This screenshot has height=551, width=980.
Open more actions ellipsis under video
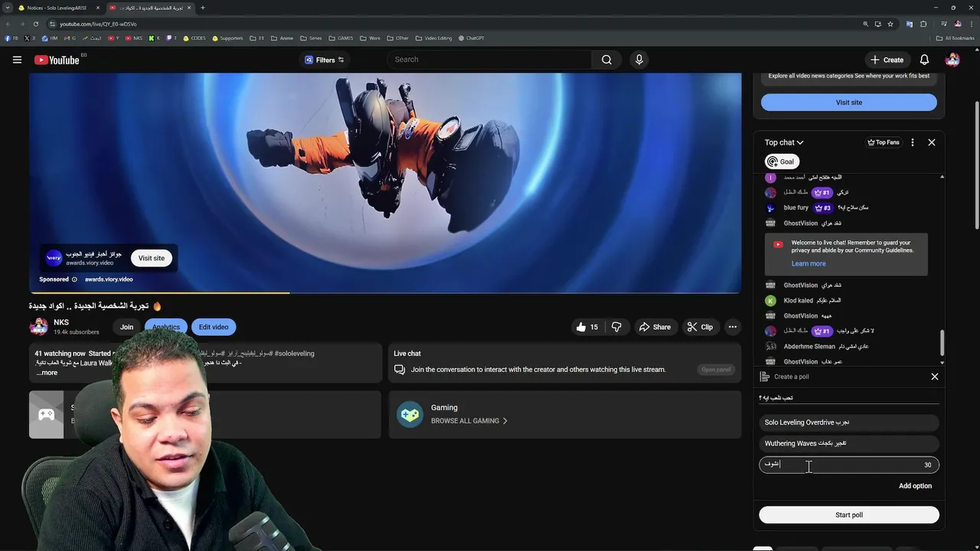click(733, 327)
